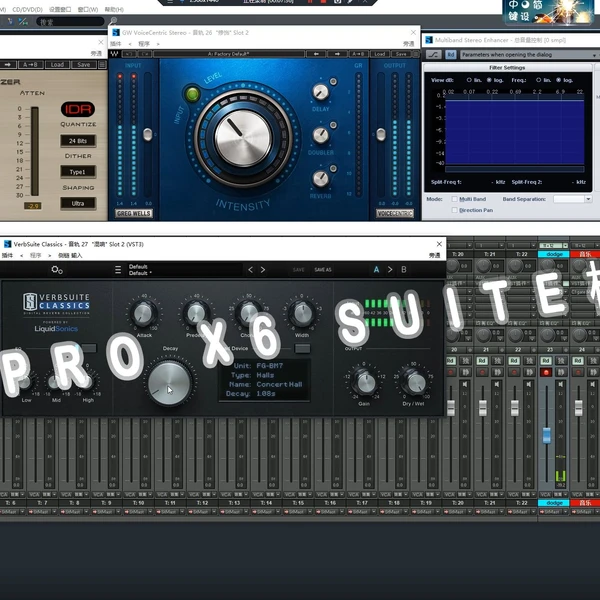
Task: Click the red IDR logo button
Action: tap(77, 109)
